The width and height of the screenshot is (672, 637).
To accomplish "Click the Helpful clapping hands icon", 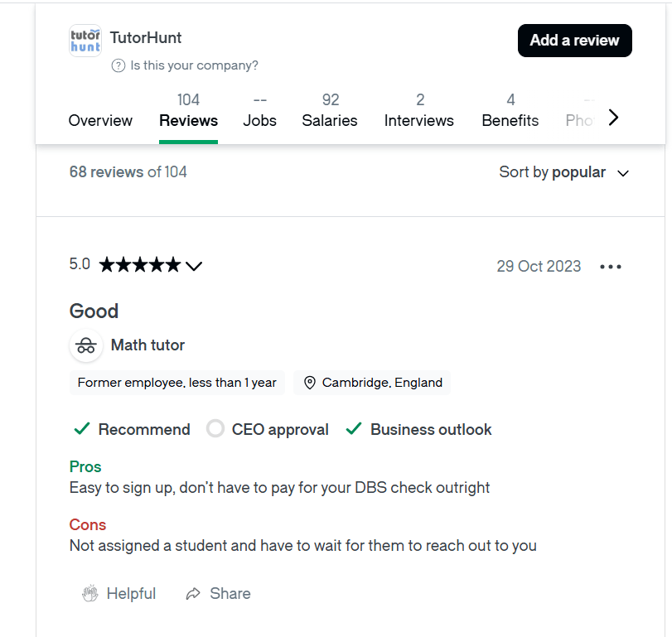I will (90, 593).
